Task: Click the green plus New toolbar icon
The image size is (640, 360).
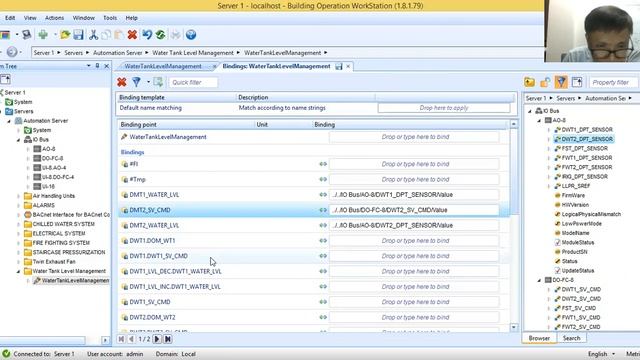Action: click(43, 35)
